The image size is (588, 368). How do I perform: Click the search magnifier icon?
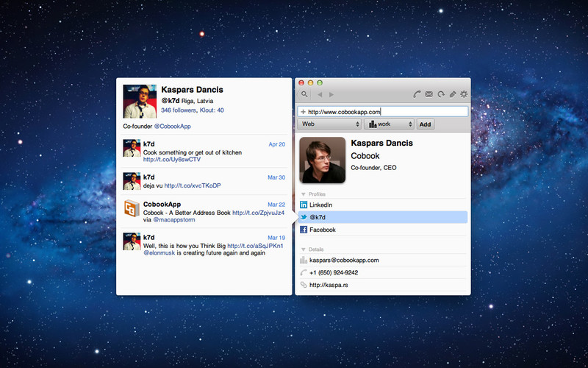click(x=304, y=94)
